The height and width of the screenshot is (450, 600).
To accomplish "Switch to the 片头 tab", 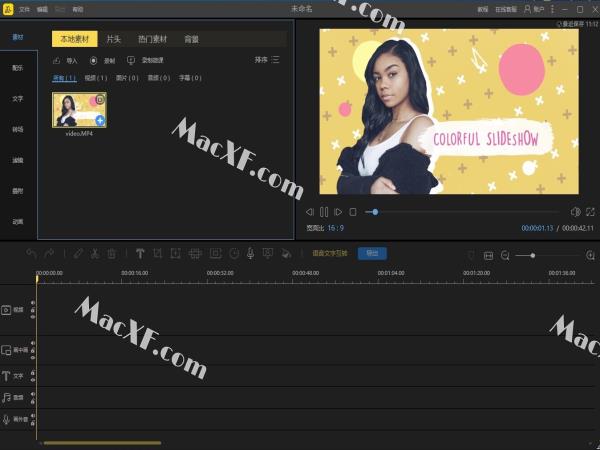I will point(114,39).
